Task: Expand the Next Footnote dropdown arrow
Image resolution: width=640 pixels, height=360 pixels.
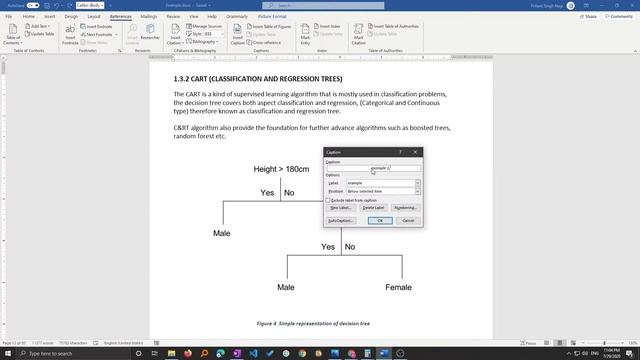Action: 116,34
